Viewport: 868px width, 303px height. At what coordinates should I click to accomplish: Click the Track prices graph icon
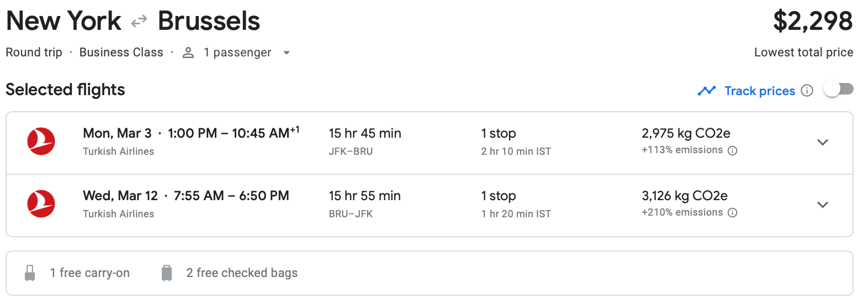point(706,91)
